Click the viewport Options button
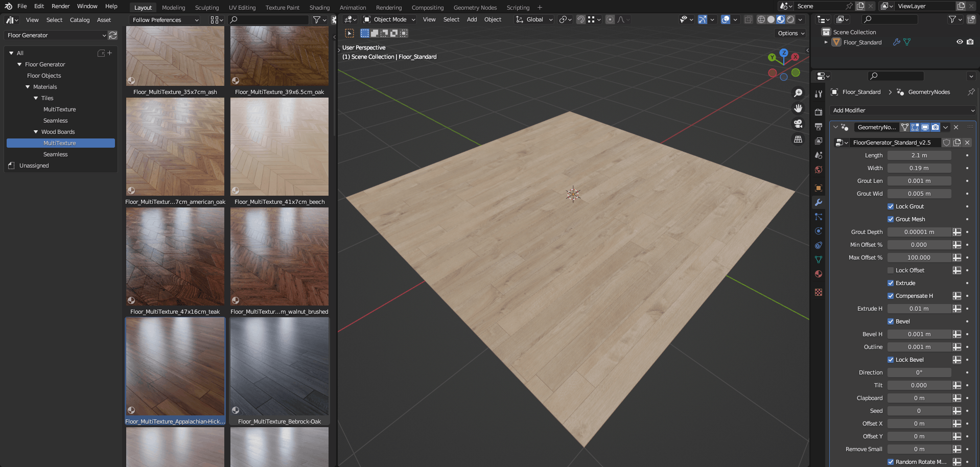The image size is (980, 467). pyautogui.click(x=791, y=33)
